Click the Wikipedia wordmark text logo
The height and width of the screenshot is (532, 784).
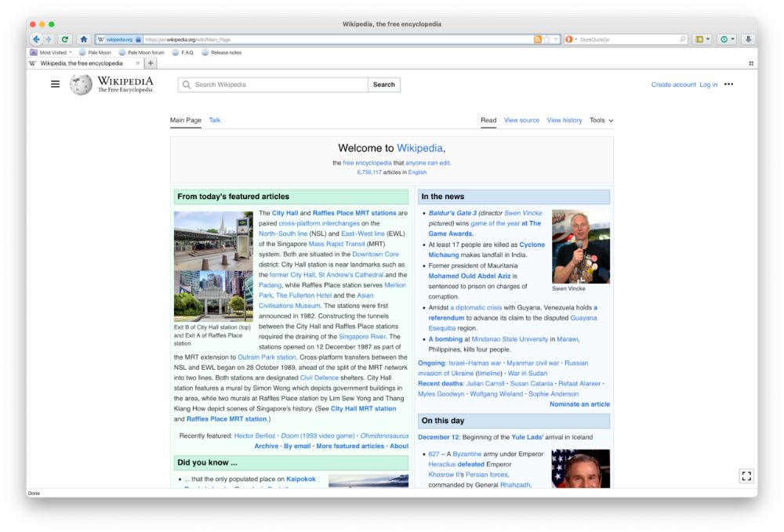125,84
